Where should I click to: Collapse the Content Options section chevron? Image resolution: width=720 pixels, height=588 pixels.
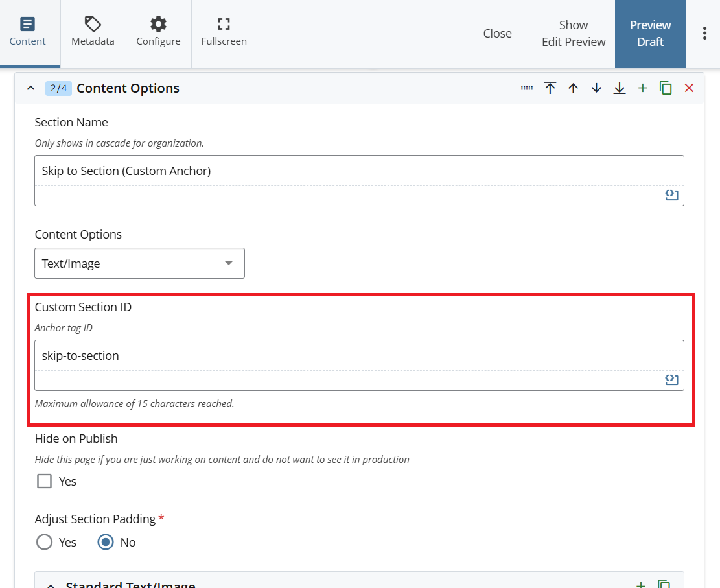[30, 88]
